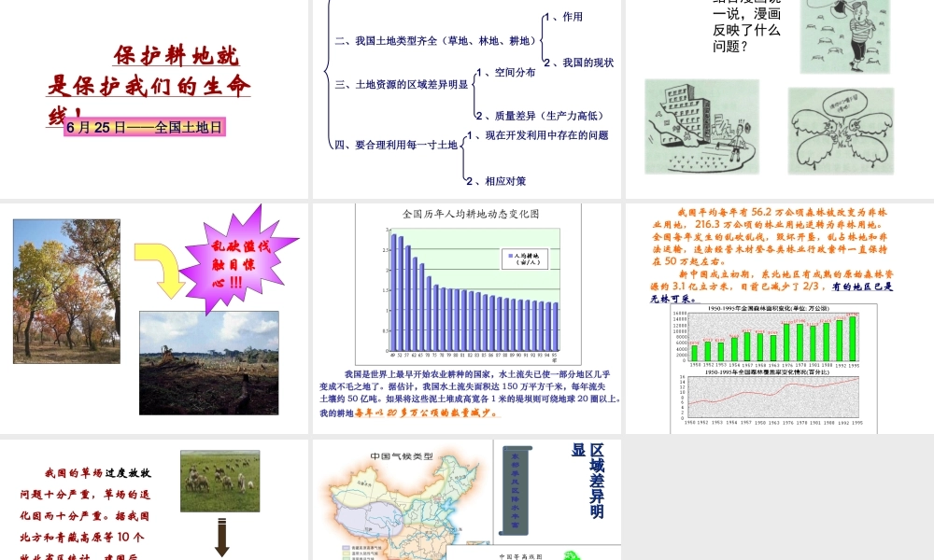
Task: Click the cartoon of buildings on farmland
Action: coord(701,126)
